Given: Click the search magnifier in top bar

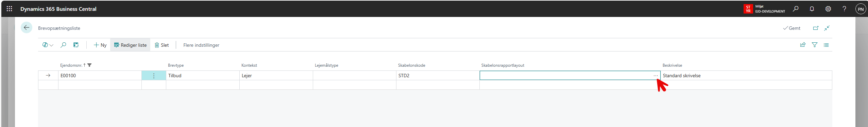Looking at the screenshot, I should (x=796, y=9).
